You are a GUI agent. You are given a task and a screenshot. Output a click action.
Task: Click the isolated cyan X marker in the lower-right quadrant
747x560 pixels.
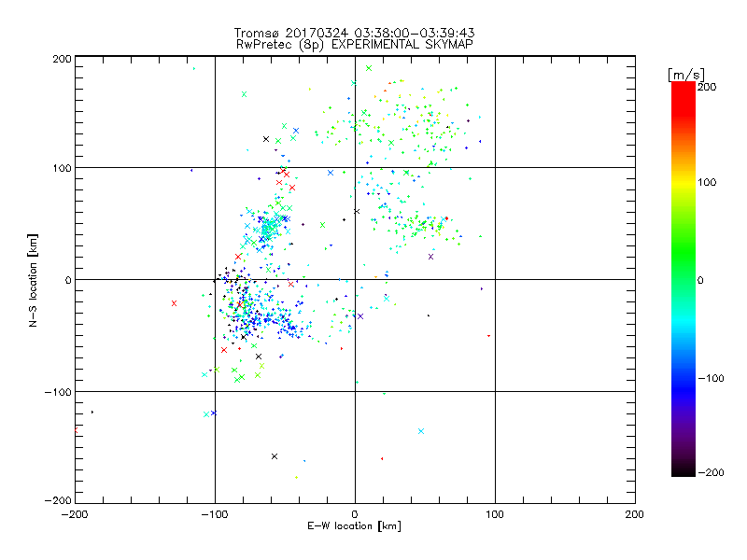pos(421,431)
